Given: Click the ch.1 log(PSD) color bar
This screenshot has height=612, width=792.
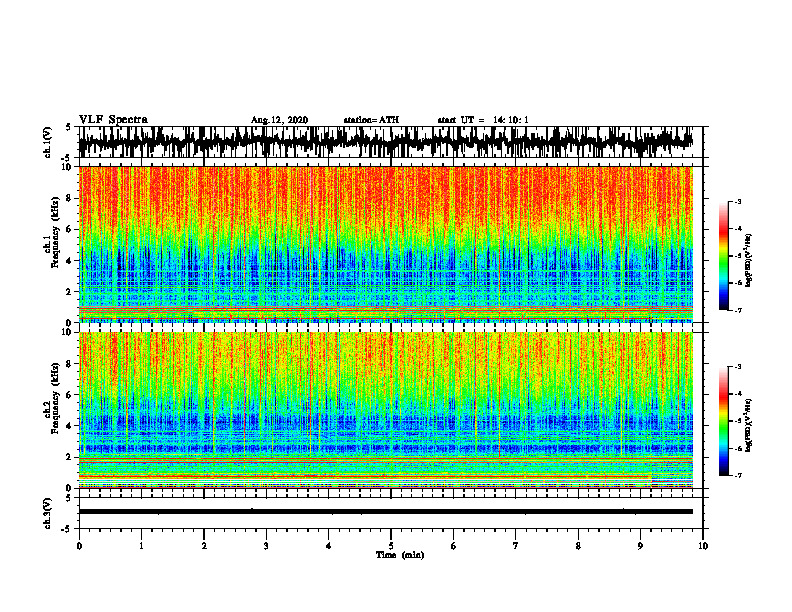Looking at the screenshot, I should coord(723,256).
